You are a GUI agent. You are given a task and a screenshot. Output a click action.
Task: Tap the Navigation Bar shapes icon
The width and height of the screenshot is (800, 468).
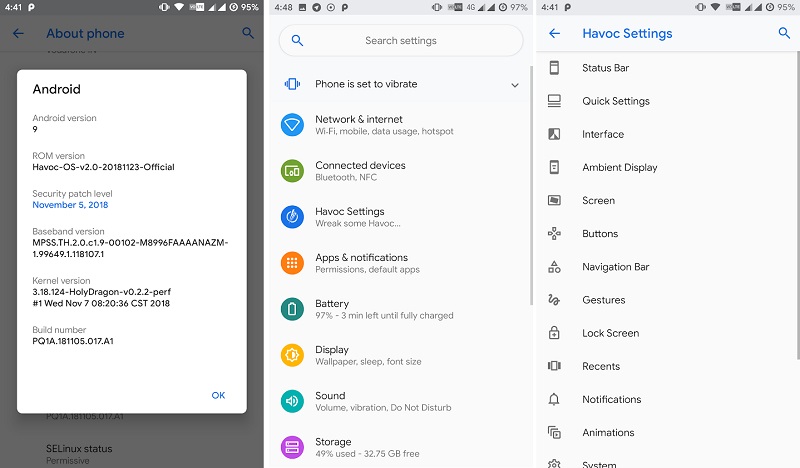coord(554,267)
